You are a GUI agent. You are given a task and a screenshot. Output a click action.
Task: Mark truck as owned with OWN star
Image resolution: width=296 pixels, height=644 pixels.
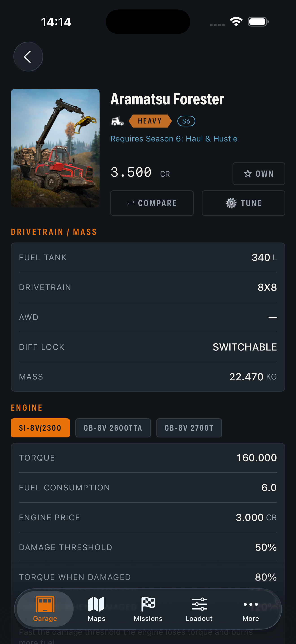[x=259, y=174]
